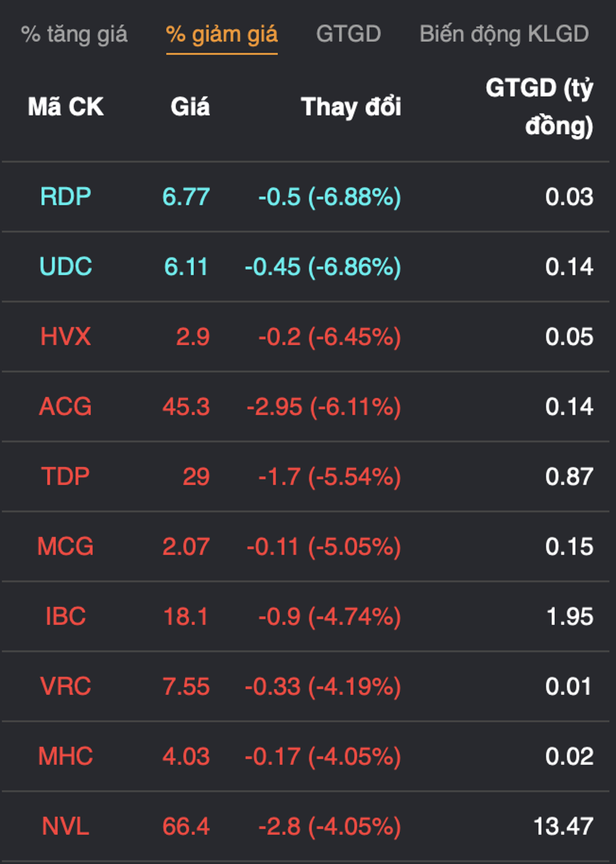Image resolution: width=616 pixels, height=864 pixels.
Task: Sort by the Giá column header
Action: [x=190, y=107]
